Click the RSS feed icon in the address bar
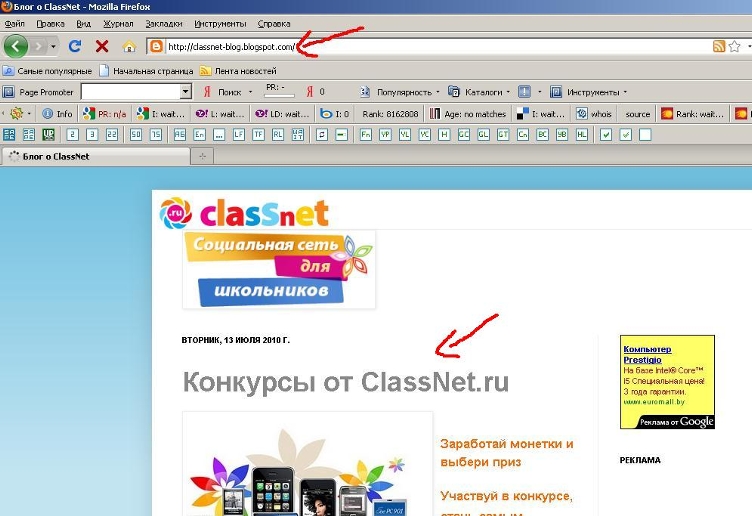The height and width of the screenshot is (516, 752). 718,46
